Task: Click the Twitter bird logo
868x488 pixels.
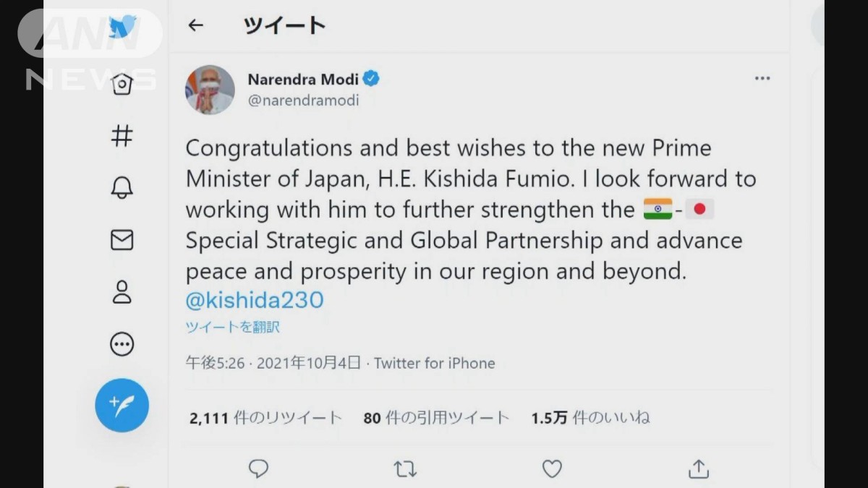Action: 122,28
